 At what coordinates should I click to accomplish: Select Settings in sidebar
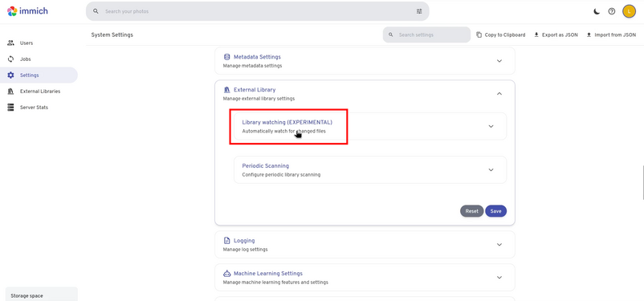39,75
